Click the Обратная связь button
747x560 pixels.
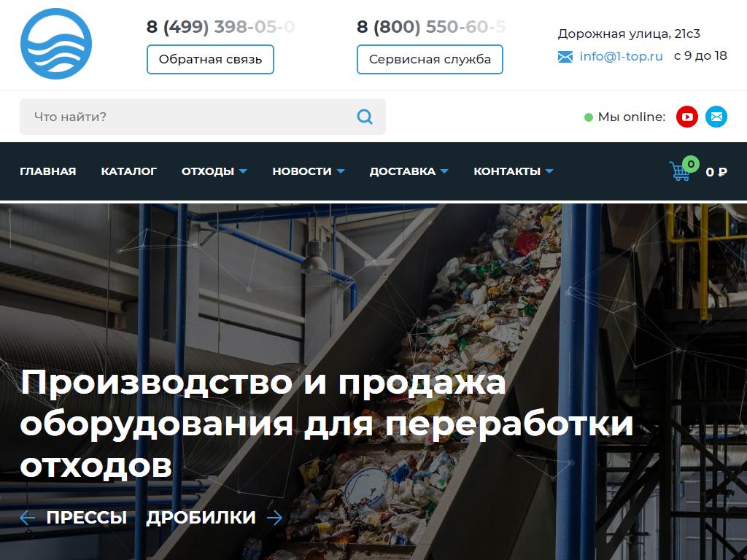coord(210,60)
